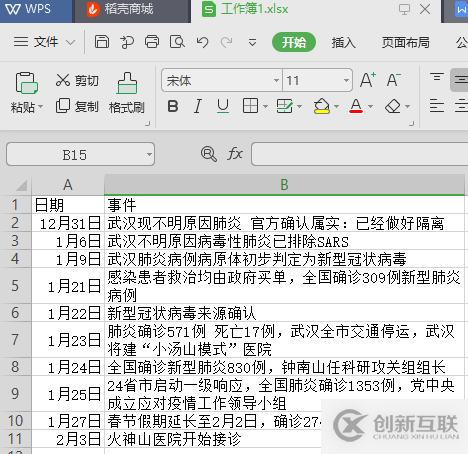Click the cell style table icon

click(x=284, y=106)
